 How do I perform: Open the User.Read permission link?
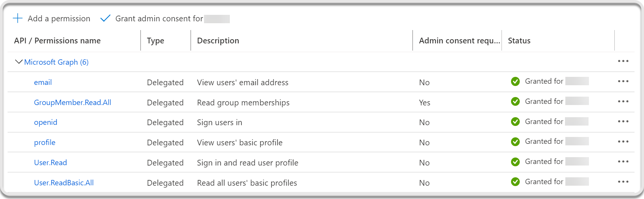[51, 162]
